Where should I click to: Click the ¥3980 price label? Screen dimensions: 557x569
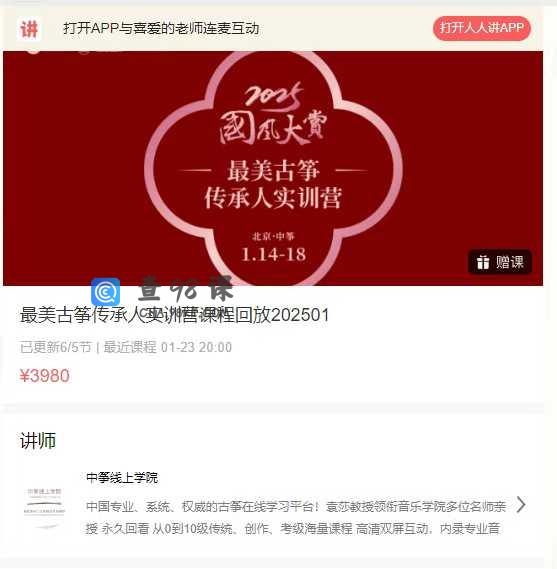[44, 376]
